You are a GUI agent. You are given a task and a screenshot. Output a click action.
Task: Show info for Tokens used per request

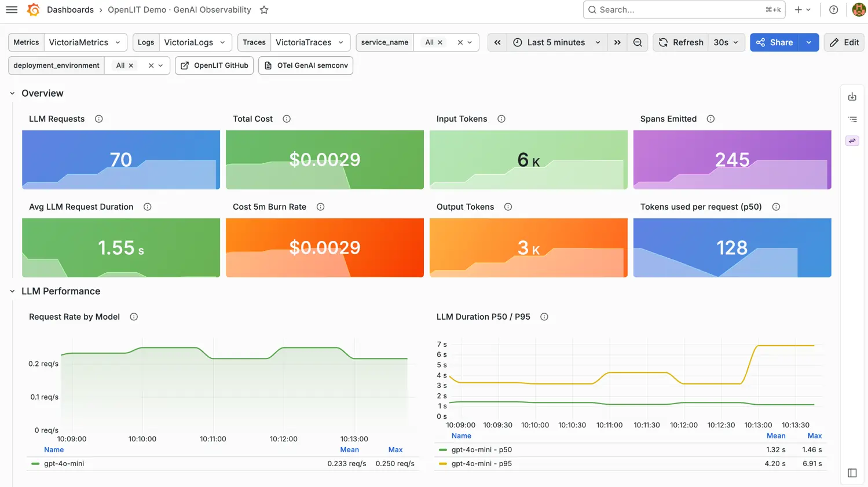(776, 207)
